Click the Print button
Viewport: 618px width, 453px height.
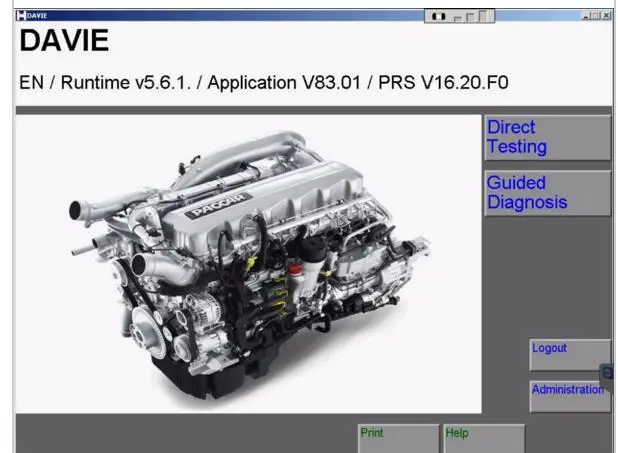[x=398, y=438]
